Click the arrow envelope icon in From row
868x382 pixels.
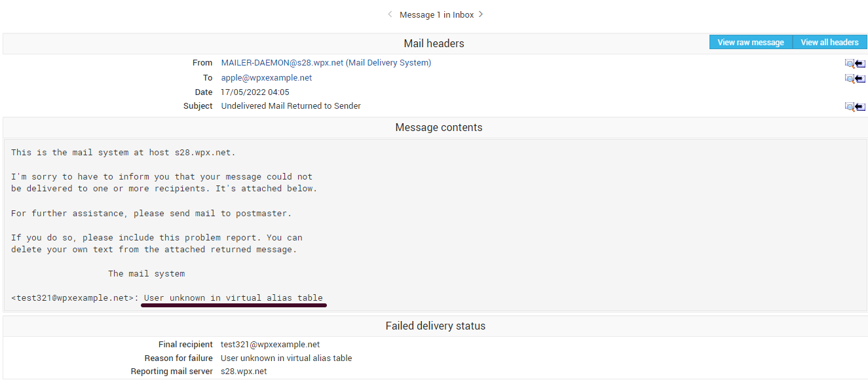click(x=860, y=64)
